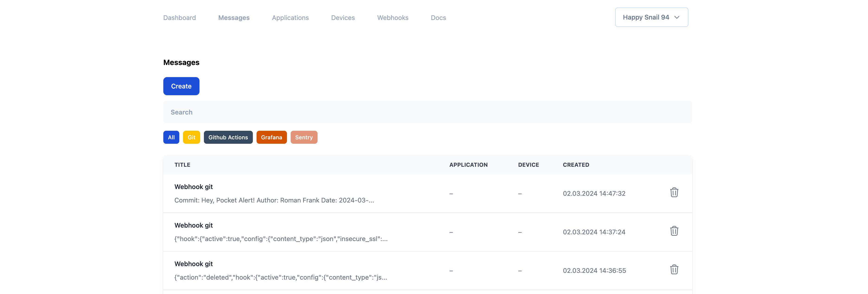Filter by Github Actions tag
Viewport: 868px width, 294px height.
pos(228,137)
